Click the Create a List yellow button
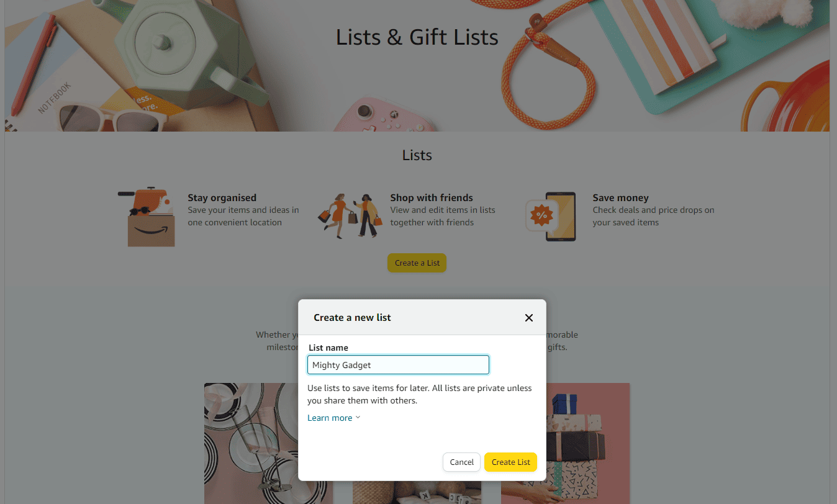This screenshot has height=504, width=837. 417,263
